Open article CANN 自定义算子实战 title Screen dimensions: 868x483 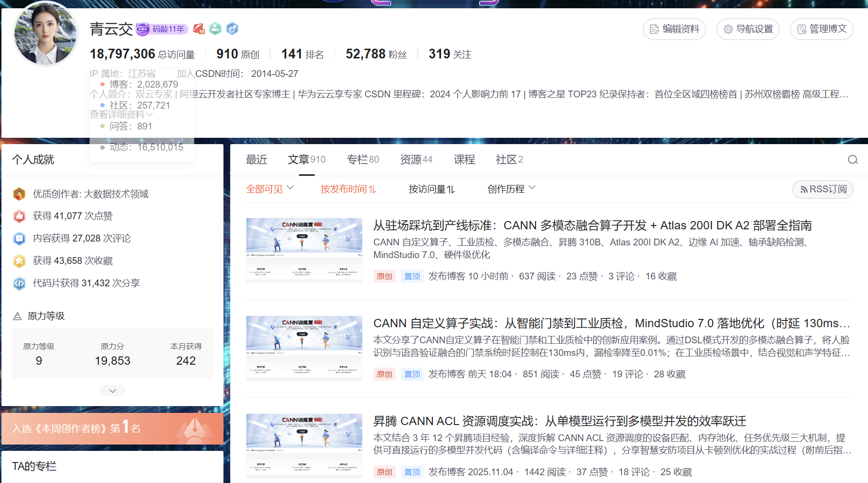tap(612, 323)
